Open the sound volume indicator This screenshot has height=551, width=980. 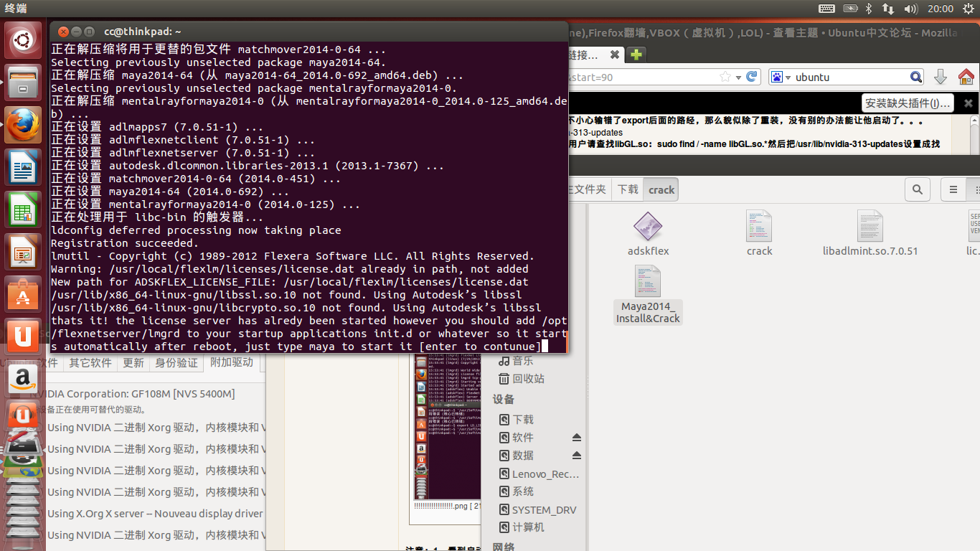point(911,9)
